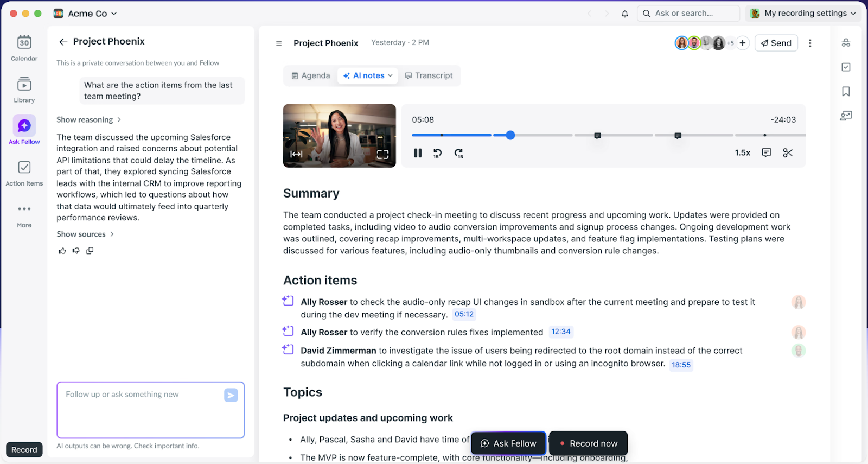Click the Record button at bottom left
The height and width of the screenshot is (464, 868).
[24, 450]
